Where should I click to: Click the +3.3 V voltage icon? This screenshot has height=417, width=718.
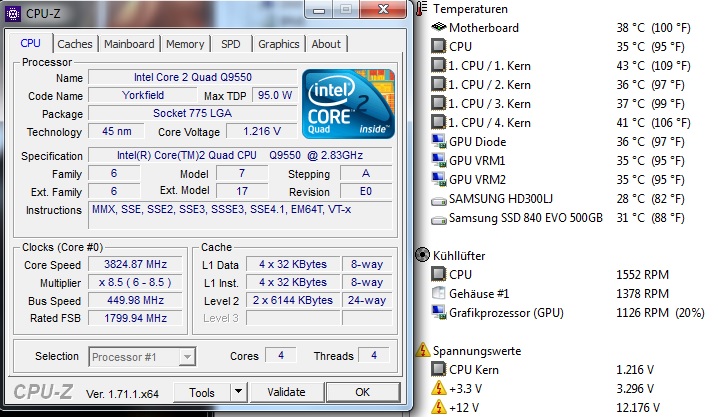tap(439, 388)
